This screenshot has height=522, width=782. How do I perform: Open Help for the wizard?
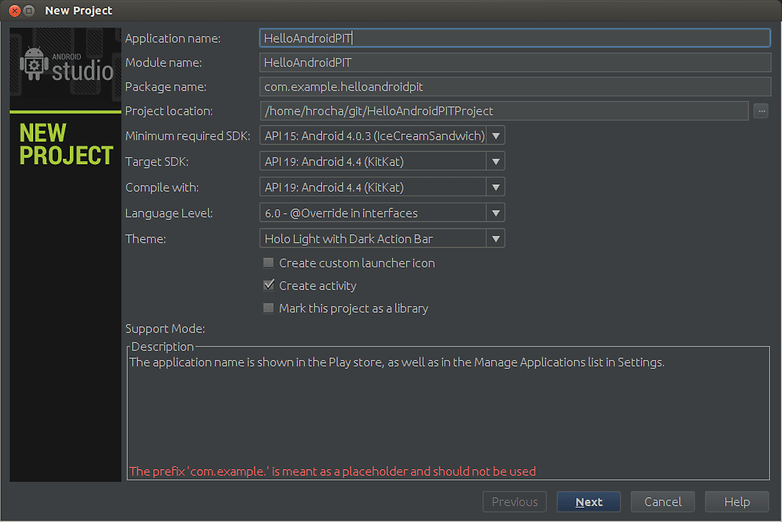(737, 502)
